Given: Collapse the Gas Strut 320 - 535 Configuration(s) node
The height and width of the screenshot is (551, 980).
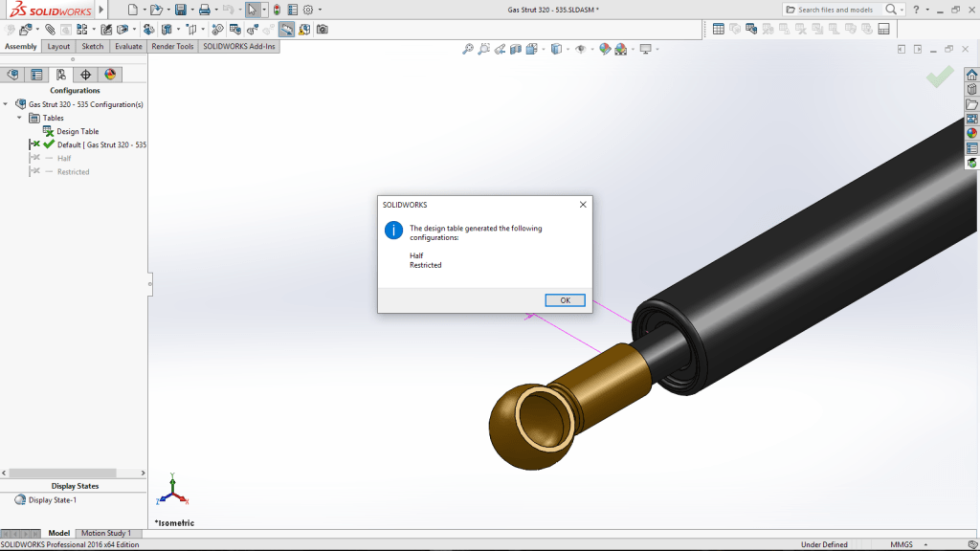Looking at the screenshot, I should pos(7,104).
